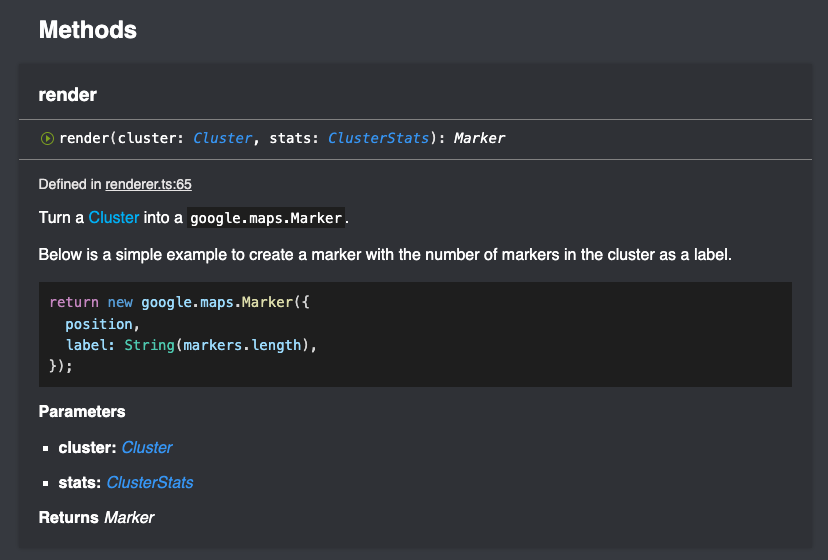Click the 'Defined in' text

(70, 184)
